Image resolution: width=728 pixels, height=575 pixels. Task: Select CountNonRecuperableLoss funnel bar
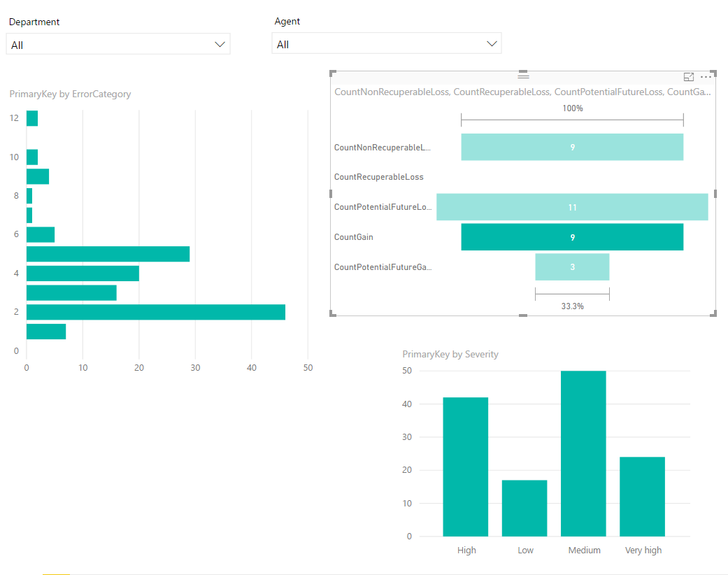point(572,147)
